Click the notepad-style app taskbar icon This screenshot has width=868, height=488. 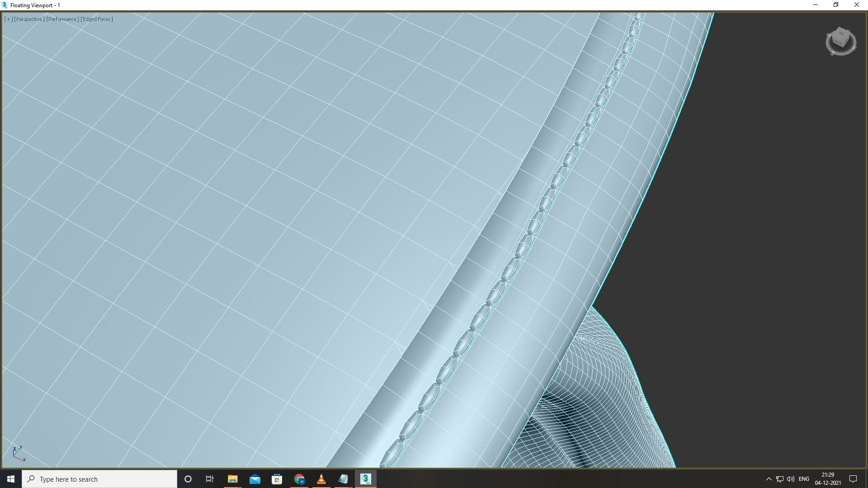point(343,479)
